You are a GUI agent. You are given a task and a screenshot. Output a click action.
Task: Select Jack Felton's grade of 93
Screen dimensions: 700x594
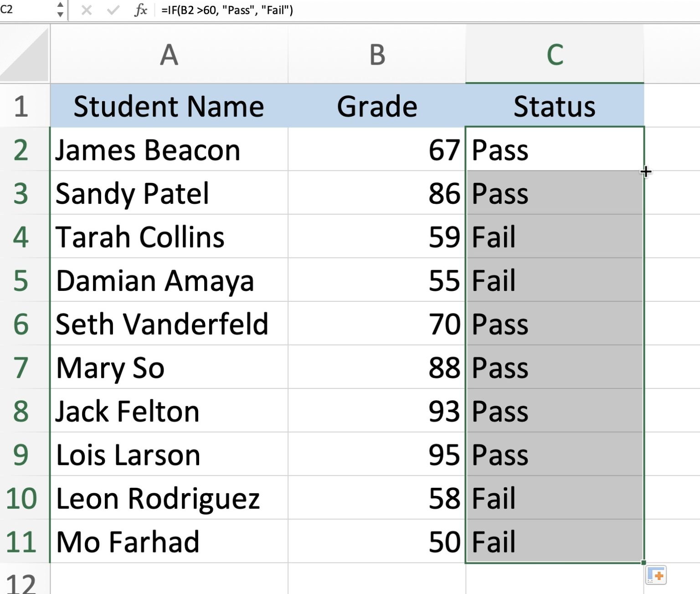[376, 411]
